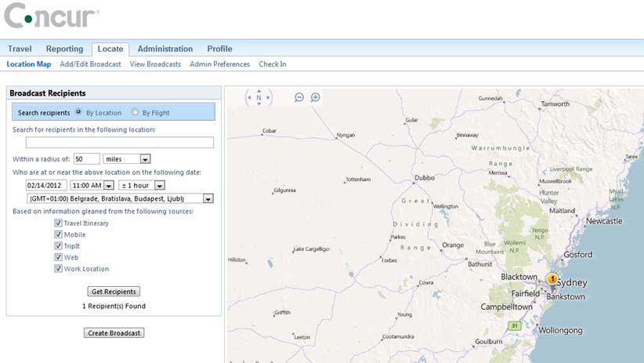Image resolution: width=644 pixels, height=363 pixels.
Task: Click the radius value field showing 50
Action: point(87,158)
